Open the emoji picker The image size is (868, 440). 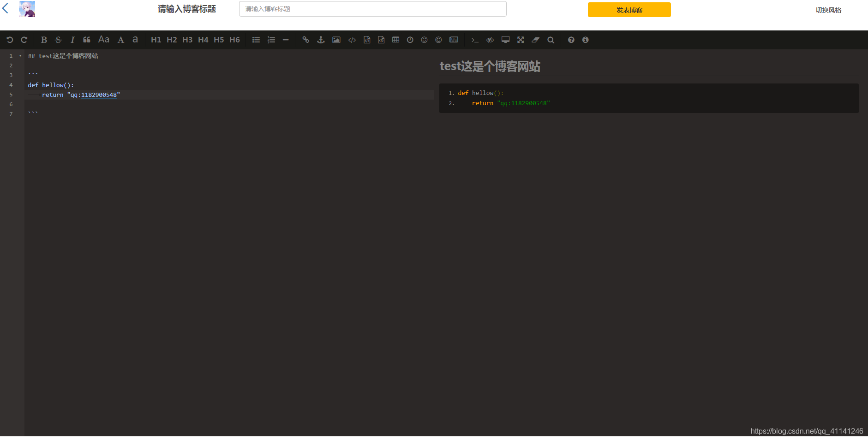(x=424, y=40)
